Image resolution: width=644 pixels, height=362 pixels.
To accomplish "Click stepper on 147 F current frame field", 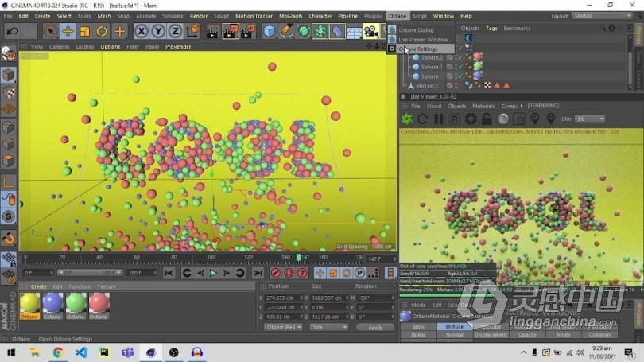I will click(394, 259).
